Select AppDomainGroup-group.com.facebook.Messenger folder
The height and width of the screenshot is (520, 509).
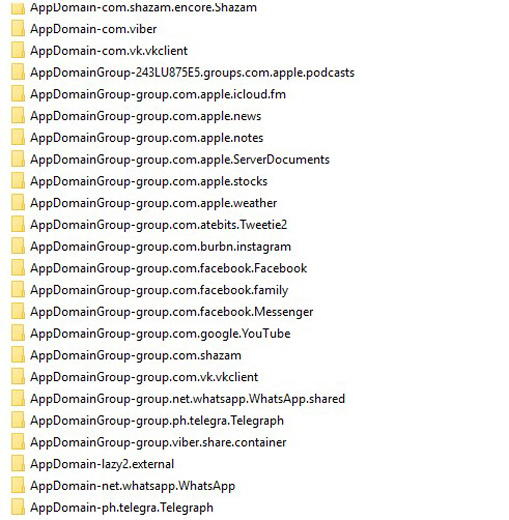pos(172,312)
